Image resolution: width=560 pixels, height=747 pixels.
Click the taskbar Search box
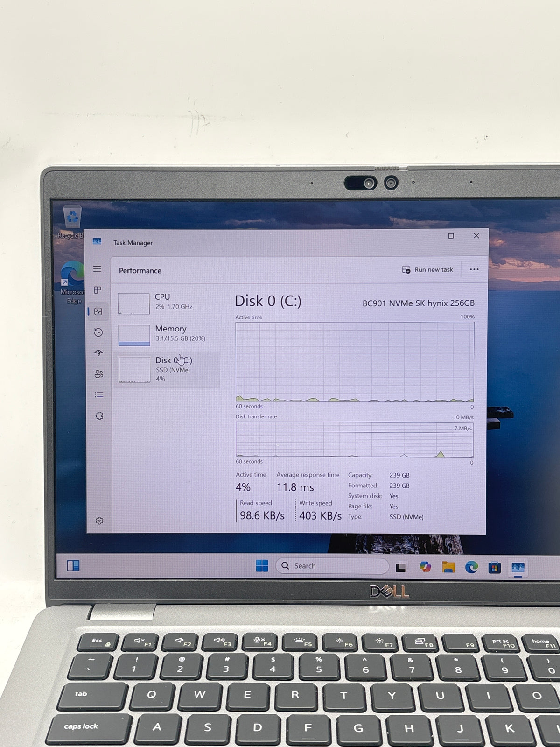point(332,566)
